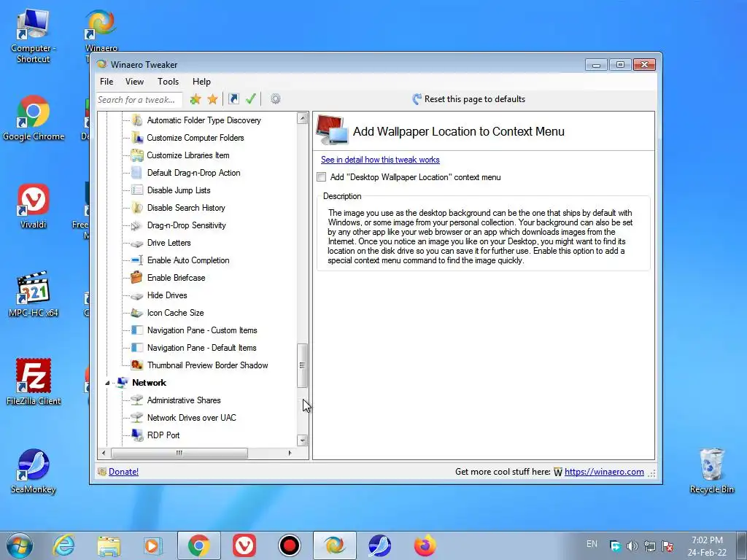The height and width of the screenshot is (560, 747).
Task: Click the Drive Letters drive icon
Action: [x=136, y=243]
